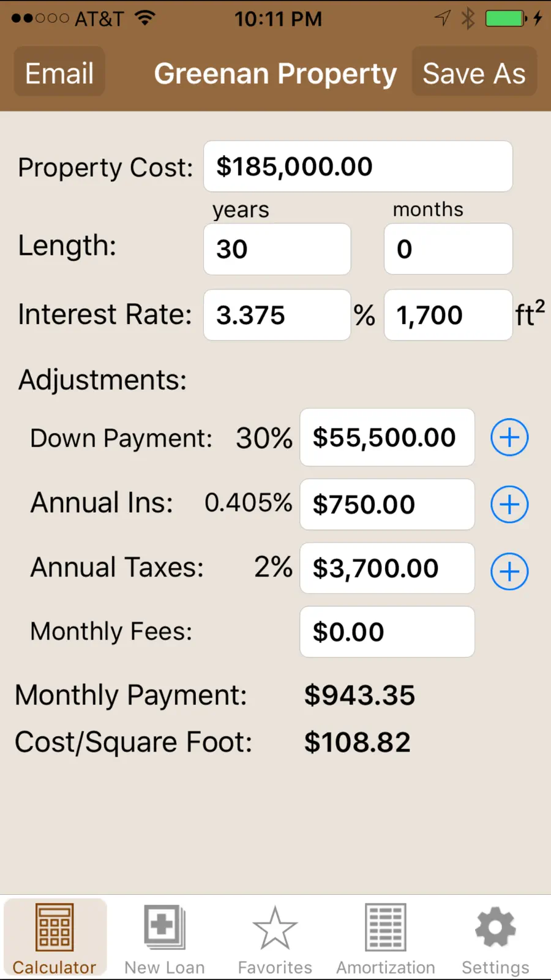Edit the Down Payment amount $55,500.00
The image size is (551, 980).
[388, 437]
